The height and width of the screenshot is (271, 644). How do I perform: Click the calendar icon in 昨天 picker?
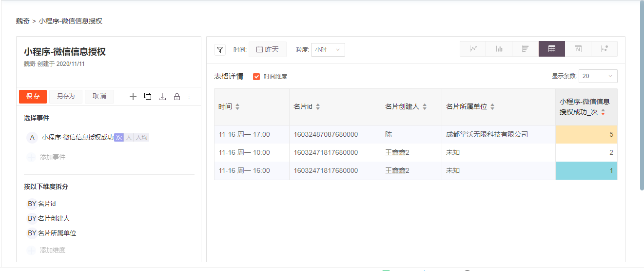[x=260, y=49]
